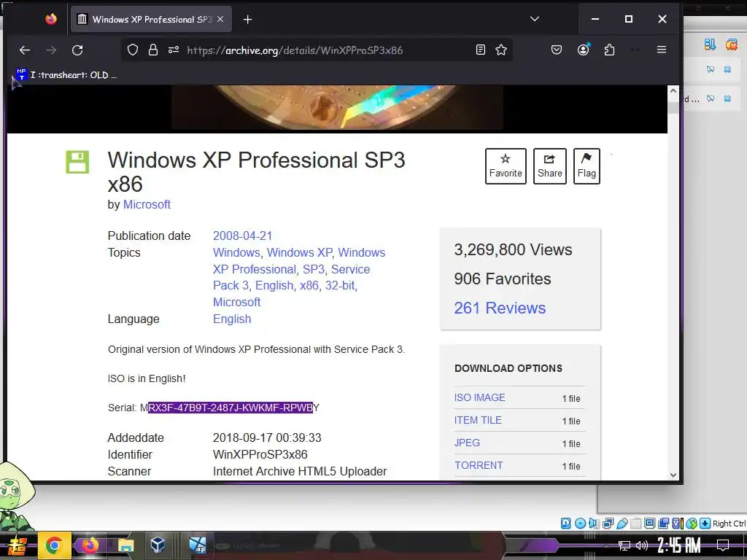This screenshot has width=747, height=560.
Task: Click the '3,269,800 Views' text
Action: pos(513,249)
